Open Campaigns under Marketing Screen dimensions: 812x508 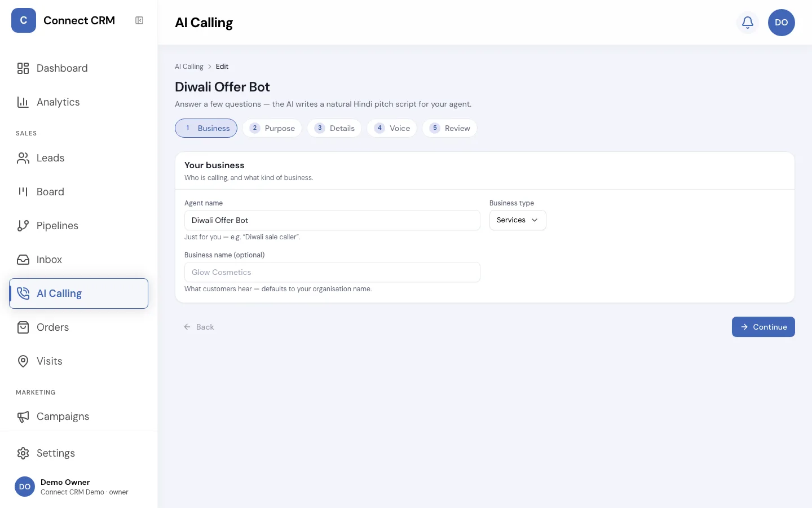click(78, 417)
